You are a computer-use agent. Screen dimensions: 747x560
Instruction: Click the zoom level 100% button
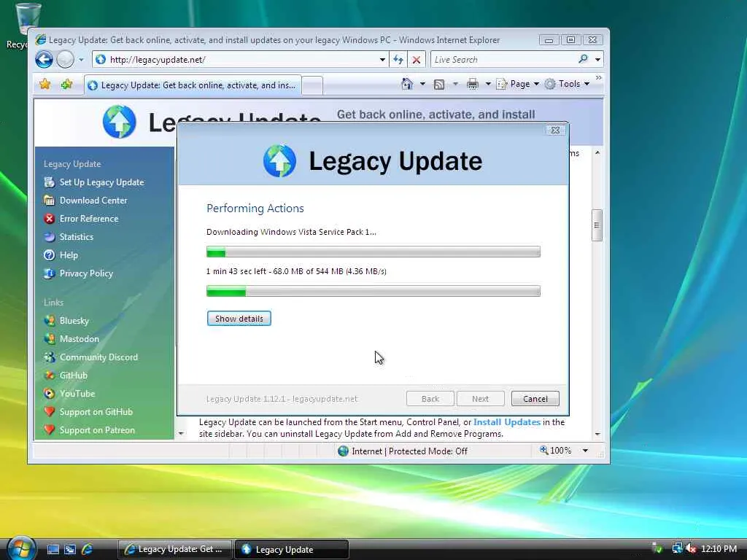[555, 451]
